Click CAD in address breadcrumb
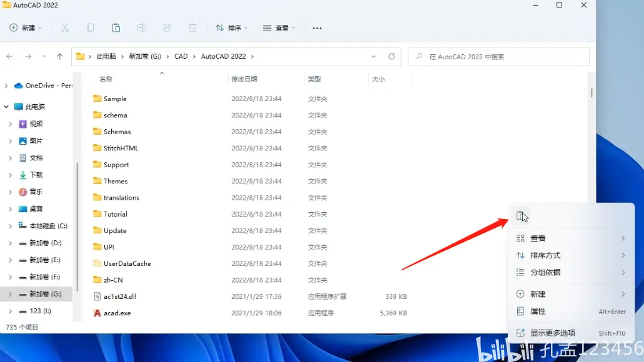This screenshot has height=362, width=644. tap(181, 57)
